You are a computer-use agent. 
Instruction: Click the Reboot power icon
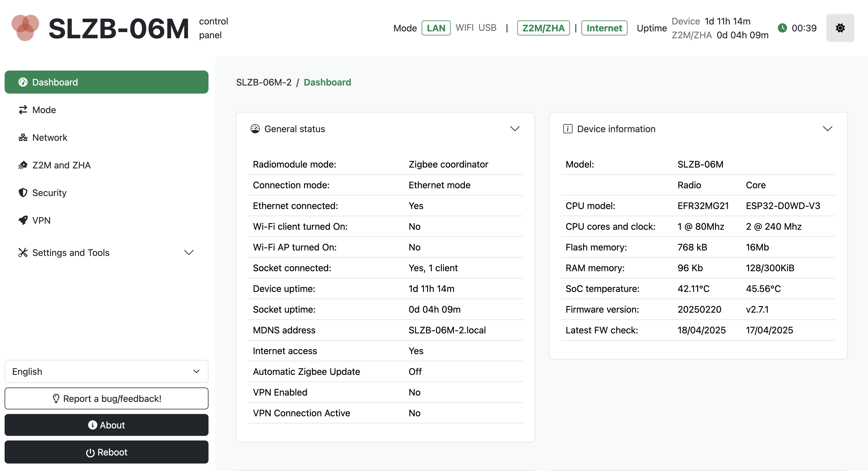tap(90, 453)
